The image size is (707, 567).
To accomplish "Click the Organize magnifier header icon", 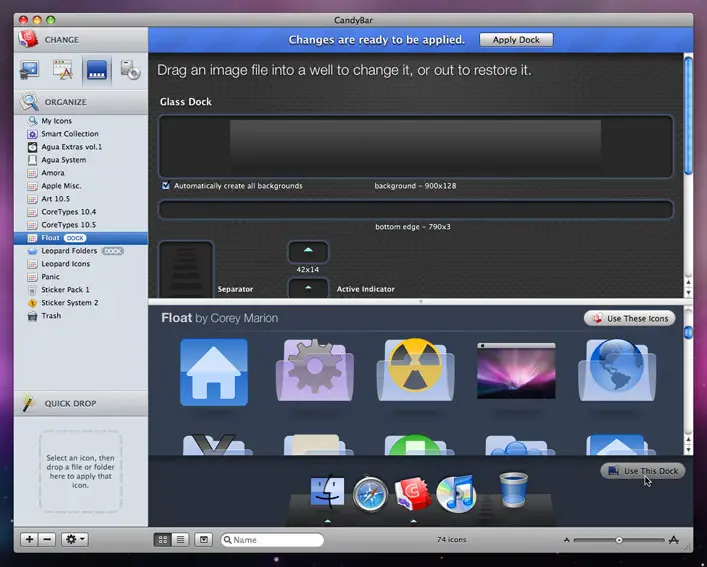I will (x=29, y=101).
